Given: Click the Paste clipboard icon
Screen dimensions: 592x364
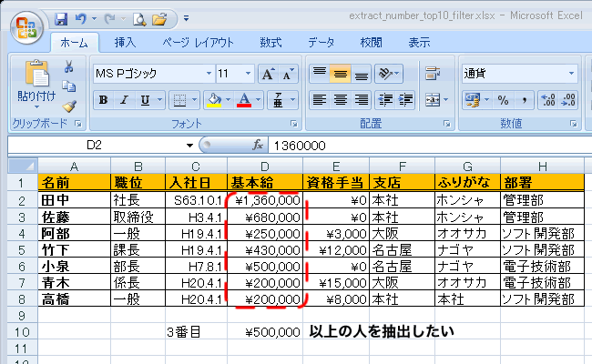Looking at the screenshot, I should [36, 73].
